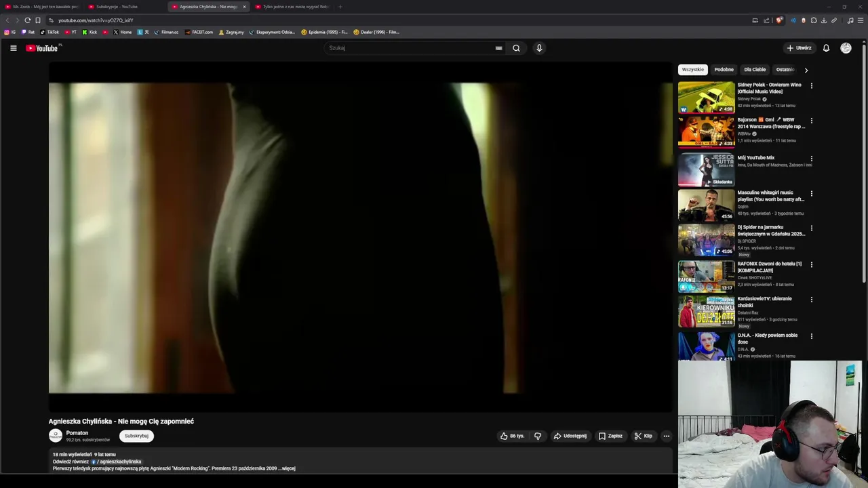
Task: Open the browser main menu icon
Action: click(861, 20)
